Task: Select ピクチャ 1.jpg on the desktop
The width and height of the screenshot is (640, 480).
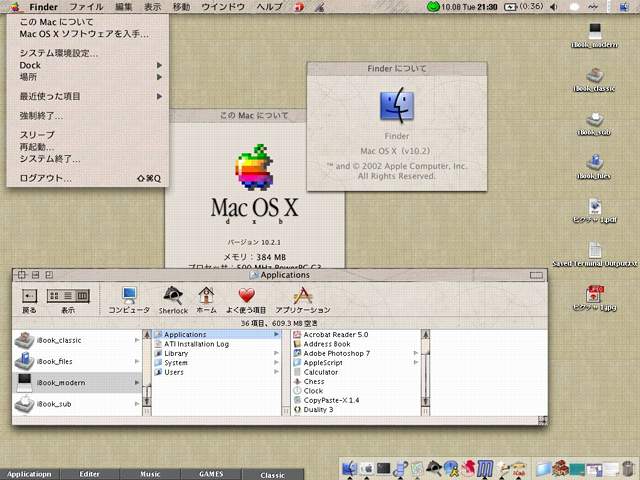Action: click(x=594, y=299)
